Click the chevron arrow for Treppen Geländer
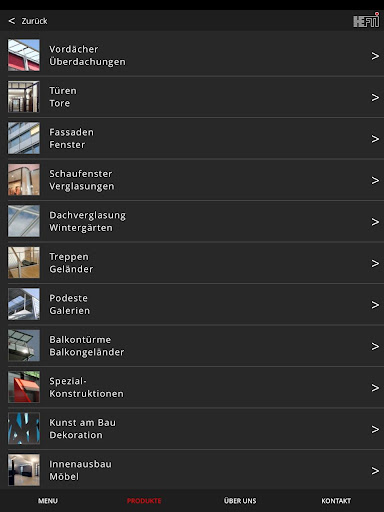This screenshot has height=512, width=384. pos(375,263)
